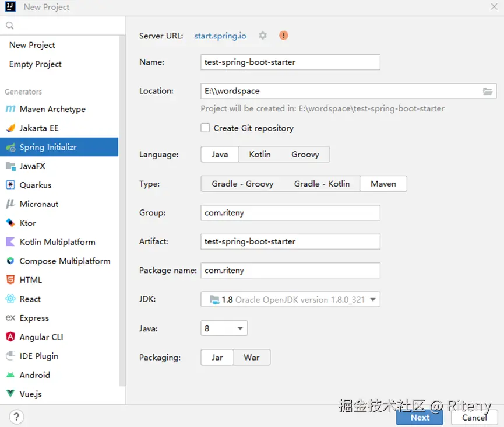Screen dimensions: 504x427
Task: Click the Jakarta EE feather icon
Action: pos(10,128)
